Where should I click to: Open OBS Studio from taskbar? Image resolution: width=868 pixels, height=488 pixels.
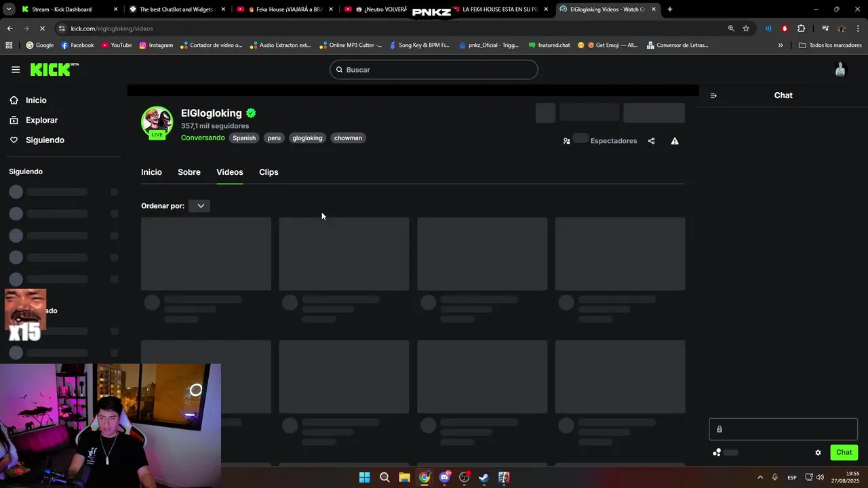pyautogui.click(x=464, y=477)
